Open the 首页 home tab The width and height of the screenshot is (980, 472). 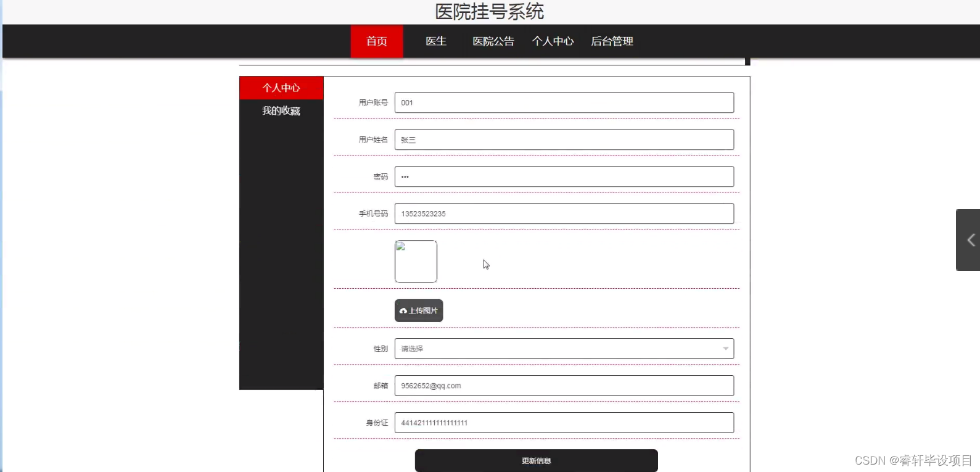[377, 41]
